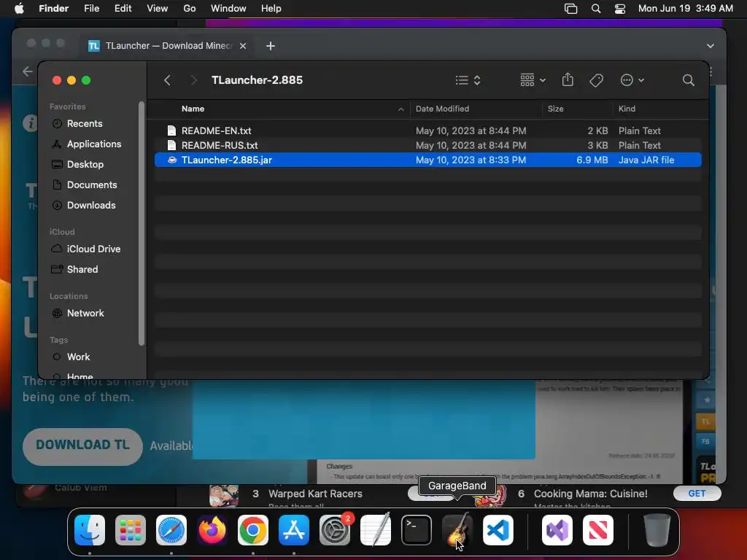Open the View menu

(x=158, y=9)
